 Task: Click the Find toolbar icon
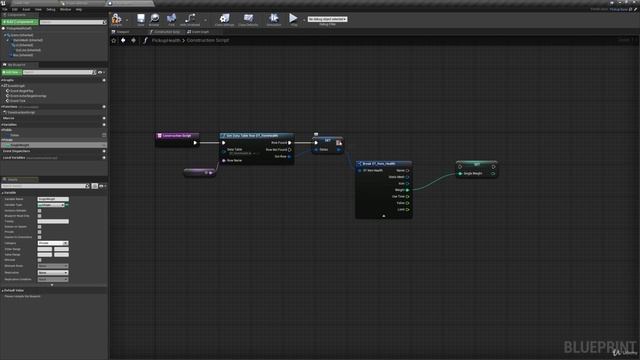click(x=171, y=19)
